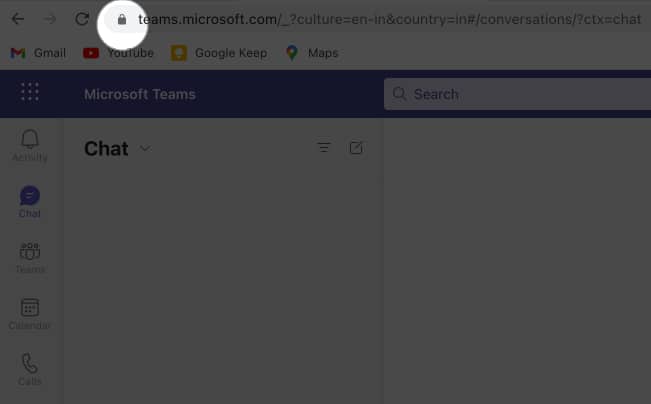
Task: Select the teams.microsoft.com address bar URL
Action: (x=389, y=19)
